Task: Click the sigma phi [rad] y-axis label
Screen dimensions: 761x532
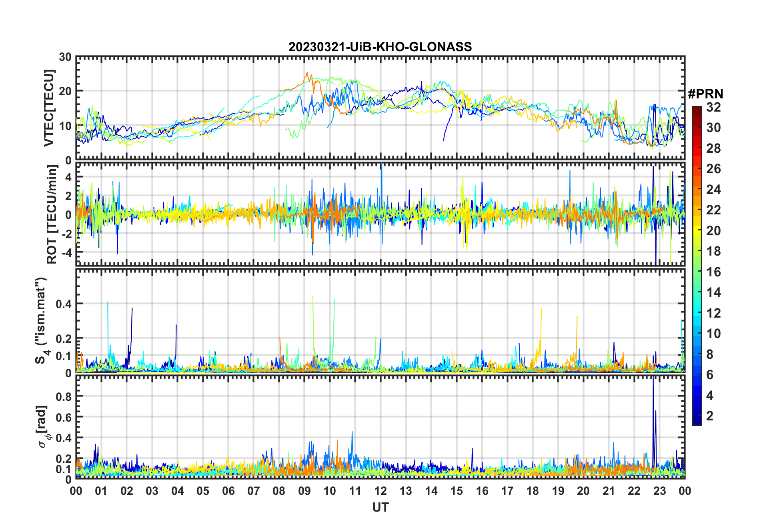Action: (x=42, y=426)
